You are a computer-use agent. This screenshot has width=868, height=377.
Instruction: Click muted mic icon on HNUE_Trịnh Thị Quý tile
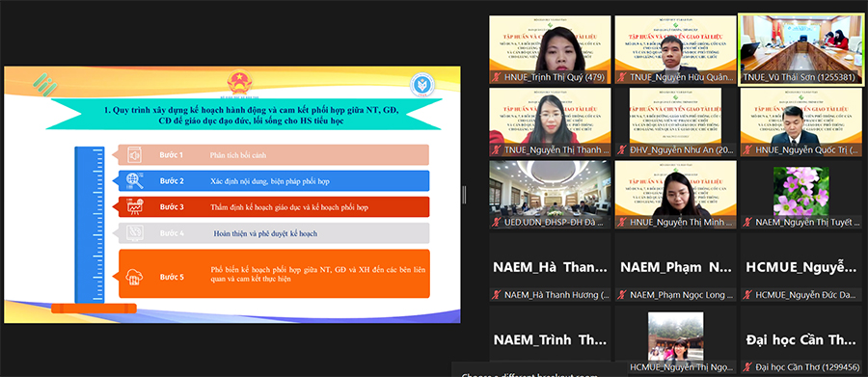[497, 77]
